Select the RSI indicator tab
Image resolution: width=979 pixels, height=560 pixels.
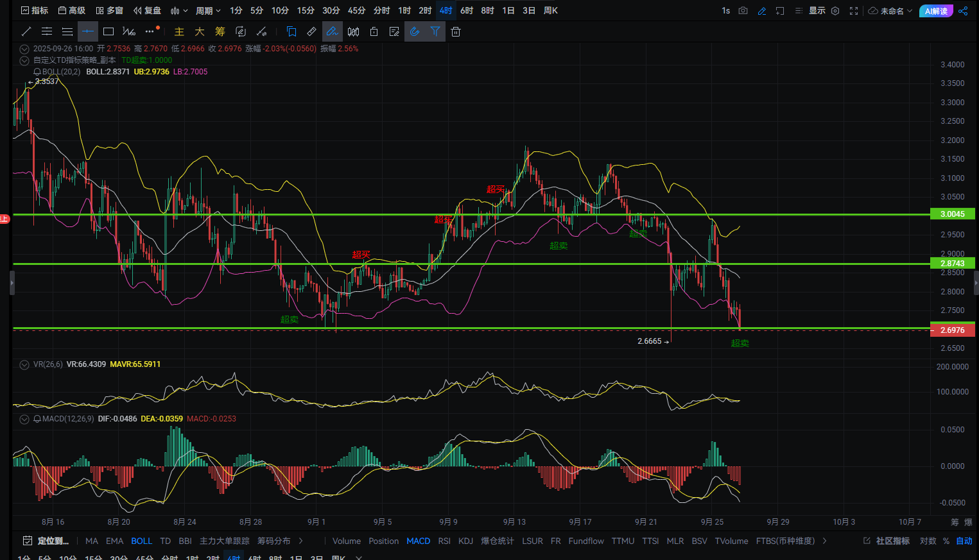click(x=444, y=541)
